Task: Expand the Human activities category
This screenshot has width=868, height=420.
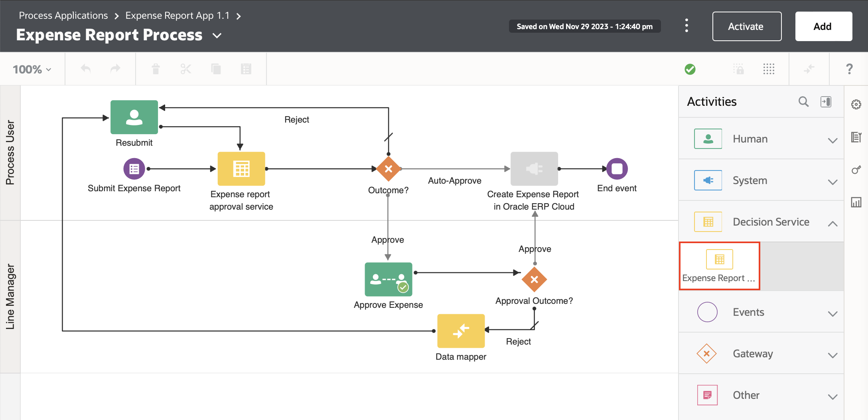Action: pyautogui.click(x=832, y=141)
